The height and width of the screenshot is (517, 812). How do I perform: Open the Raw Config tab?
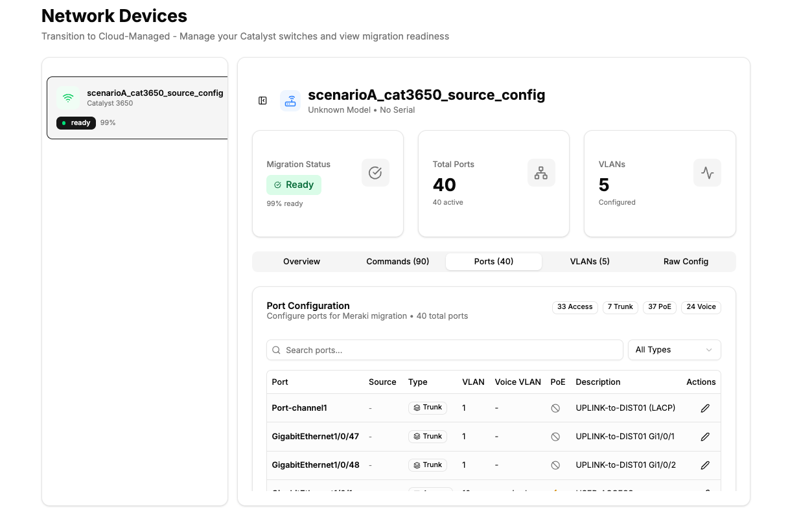pos(686,262)
